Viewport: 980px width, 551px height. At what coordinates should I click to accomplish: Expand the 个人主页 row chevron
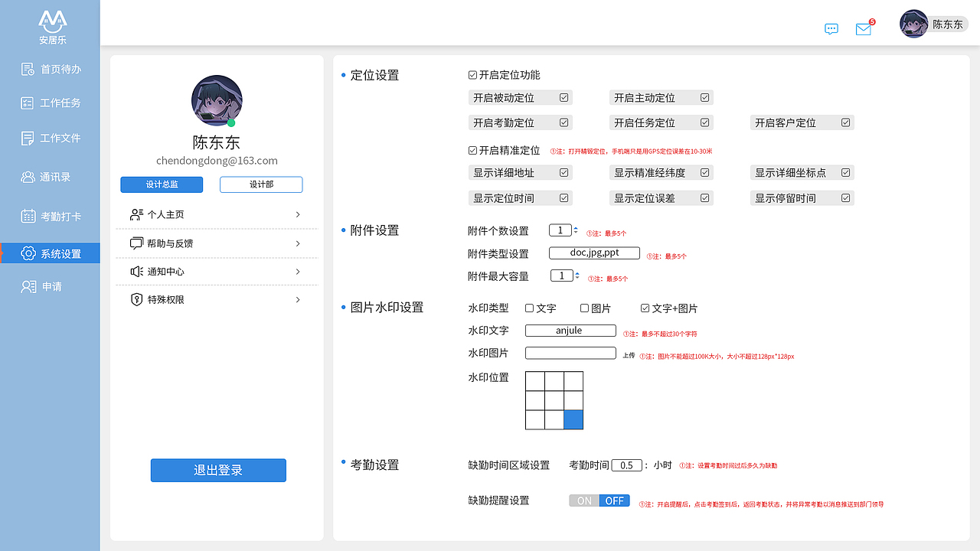tap(298, 214)
